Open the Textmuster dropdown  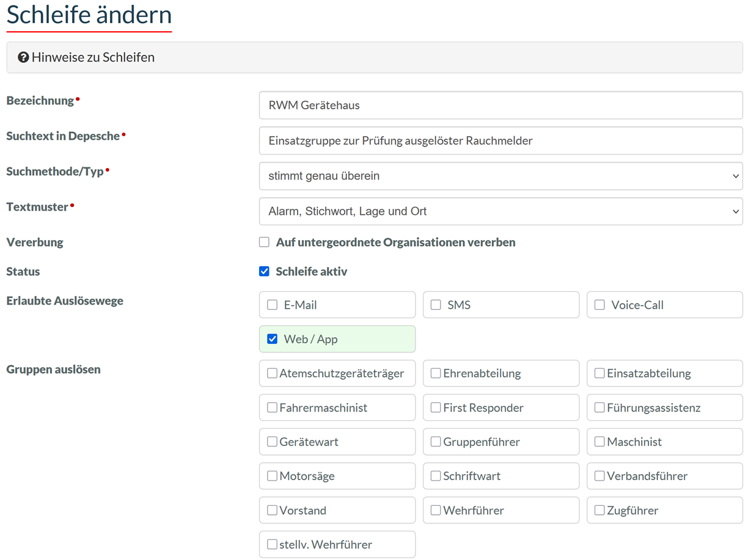click(500, 211)
